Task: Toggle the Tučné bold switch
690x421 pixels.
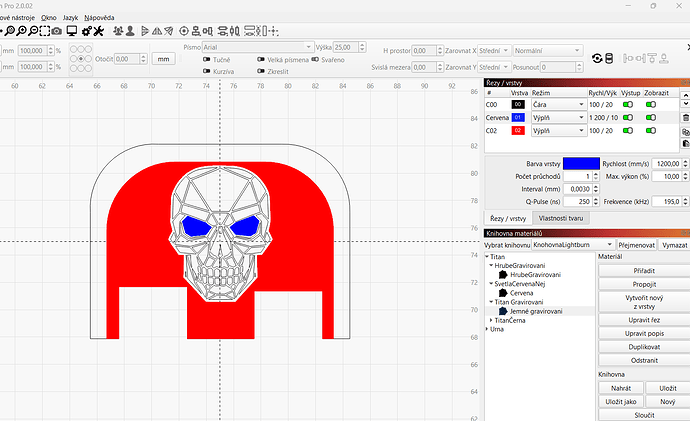Action: [205, 59]
